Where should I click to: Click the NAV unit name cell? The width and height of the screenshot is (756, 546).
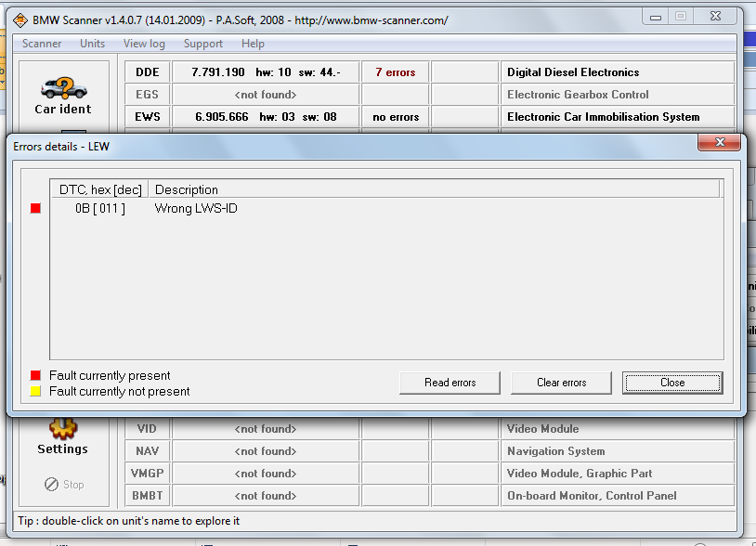(x=148, y=451)
